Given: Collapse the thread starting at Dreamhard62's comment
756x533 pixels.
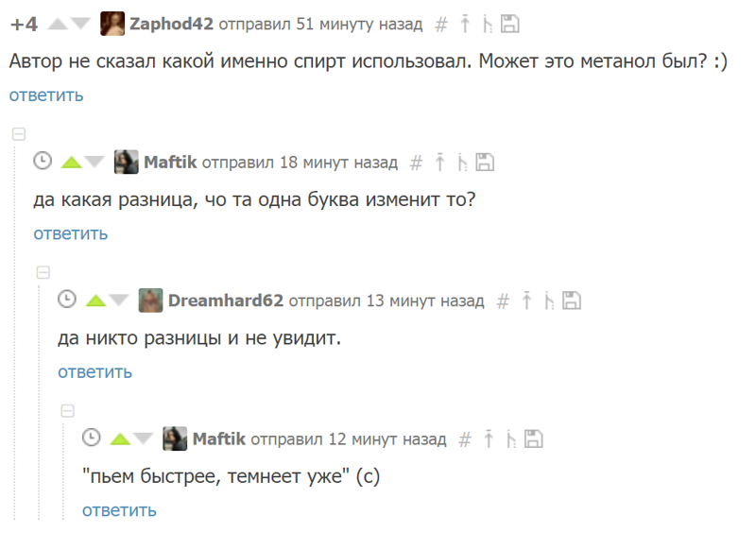Looking at the screenshot, I should (43, 273).
